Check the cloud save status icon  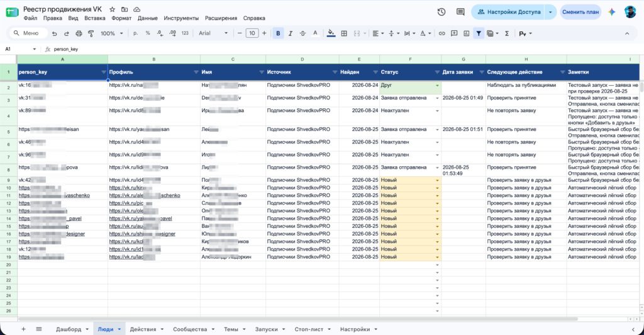pos(136,9)
